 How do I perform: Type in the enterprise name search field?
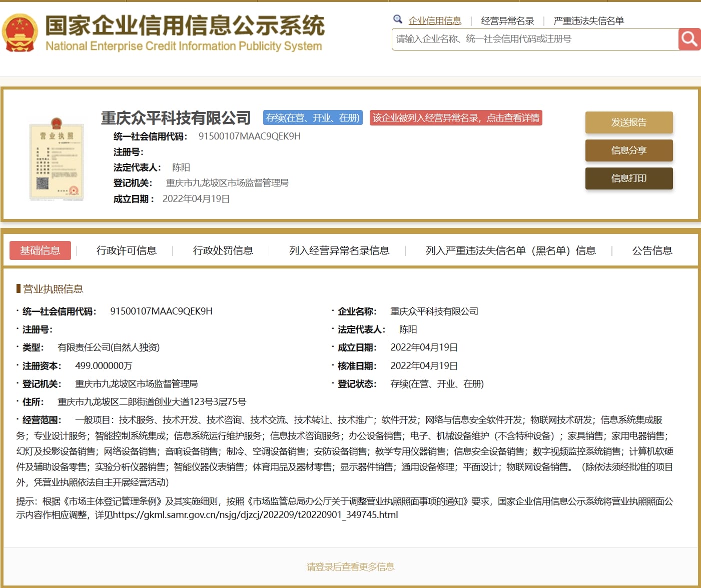[534, 39]
